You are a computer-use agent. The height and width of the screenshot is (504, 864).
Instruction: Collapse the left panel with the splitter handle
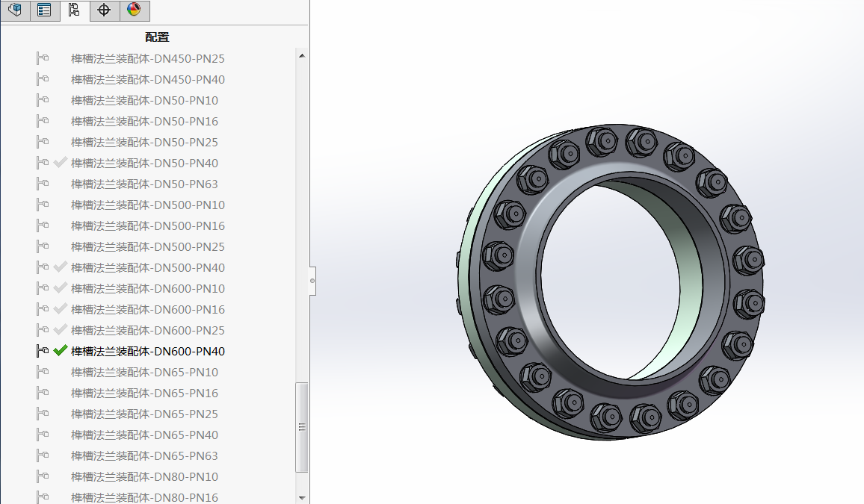[x=312, y=281]
